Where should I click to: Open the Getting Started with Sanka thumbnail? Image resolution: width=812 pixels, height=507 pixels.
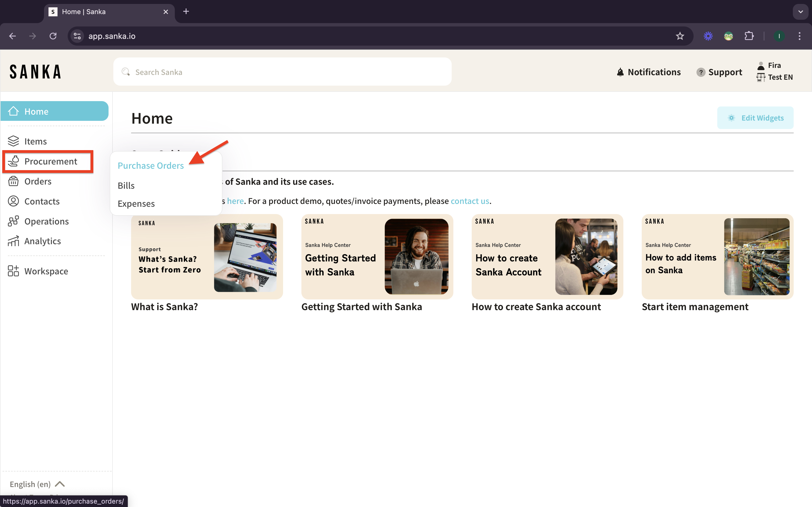pos(377,257)
